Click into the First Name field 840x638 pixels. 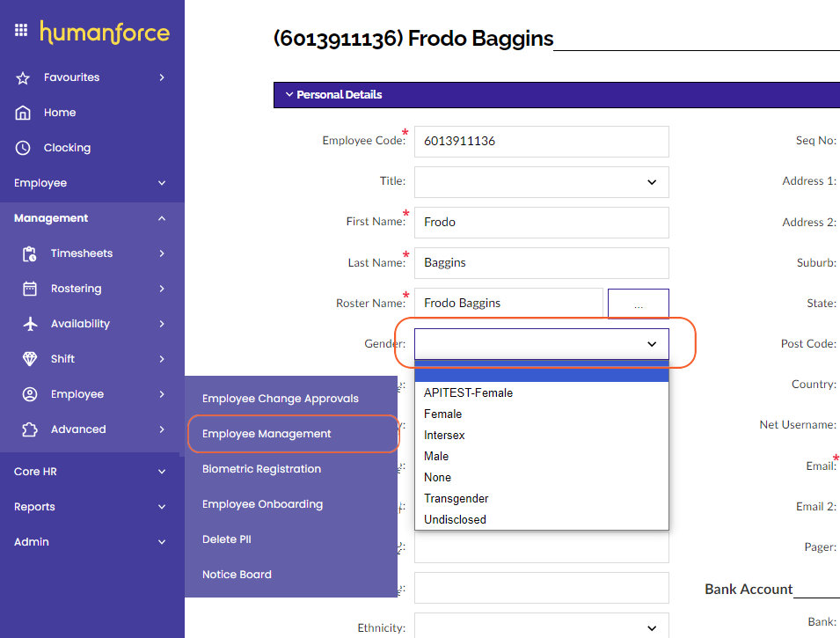click(541, 223)
